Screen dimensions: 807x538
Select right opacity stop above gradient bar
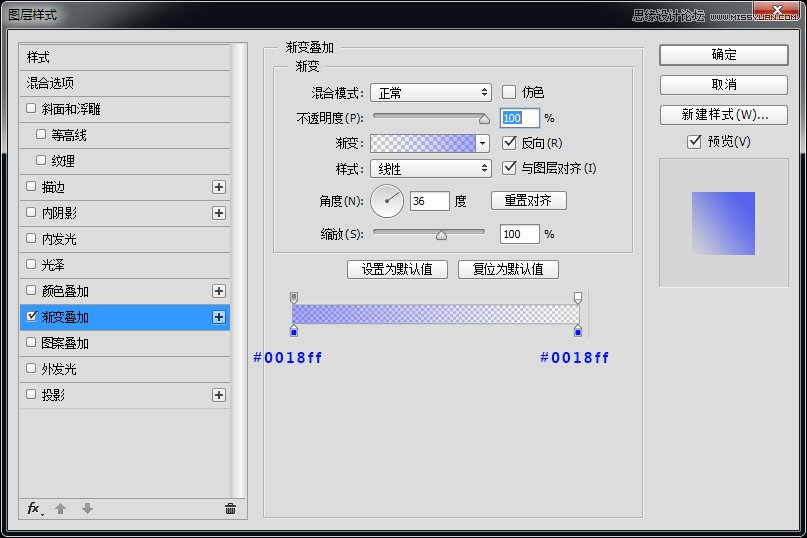(578, 298)
